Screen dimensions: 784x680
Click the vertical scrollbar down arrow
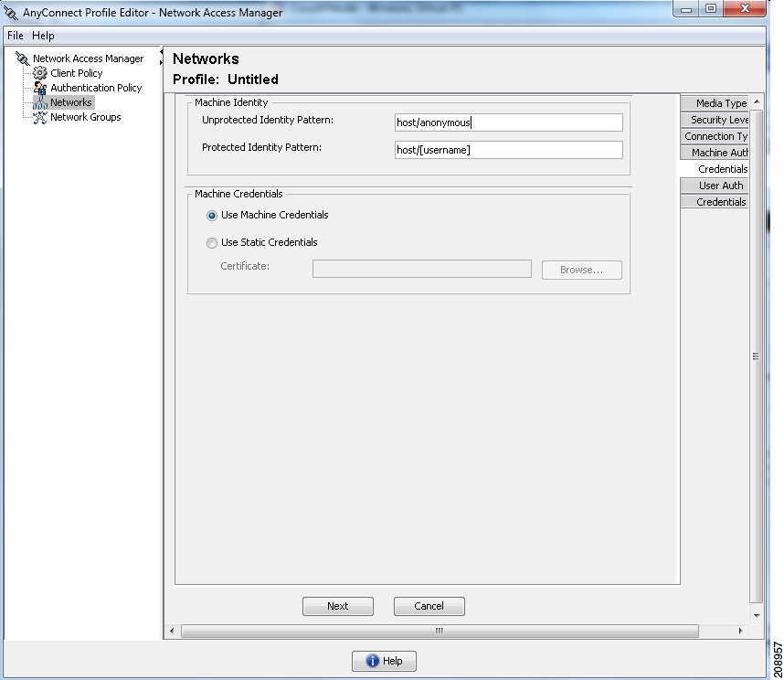coord(757,615)
